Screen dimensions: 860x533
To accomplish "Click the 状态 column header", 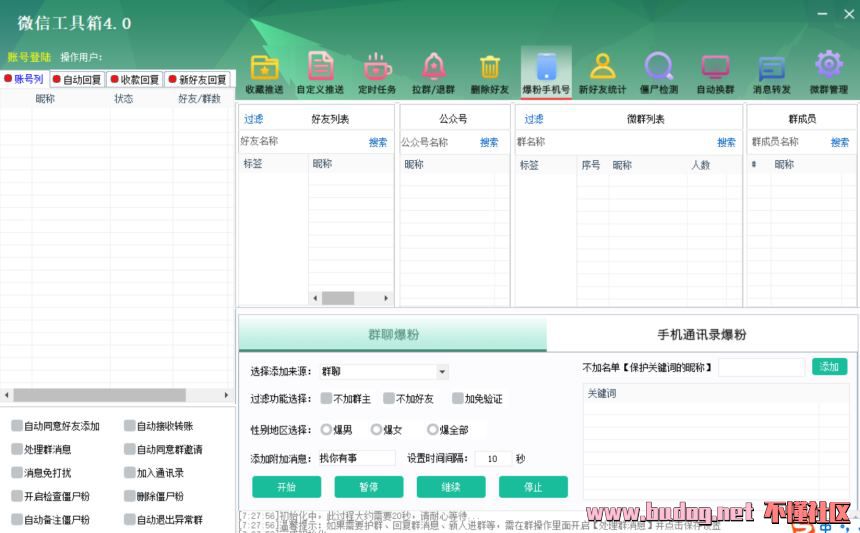I will [x=123, y=99].
